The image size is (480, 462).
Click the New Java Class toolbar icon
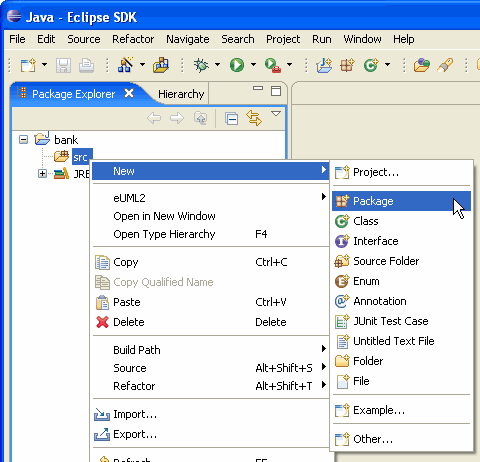pos(371,65)
